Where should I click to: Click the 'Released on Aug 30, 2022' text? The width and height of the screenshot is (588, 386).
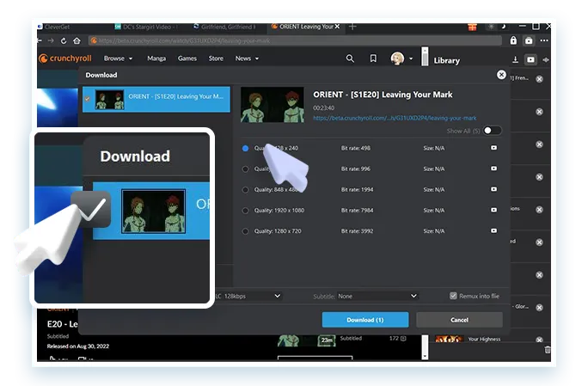point(78,346)
